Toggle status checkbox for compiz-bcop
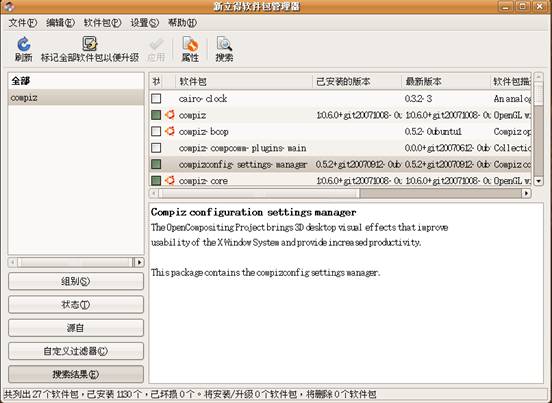The height and width of the screenshot is (403, 552). click(156, 131)
